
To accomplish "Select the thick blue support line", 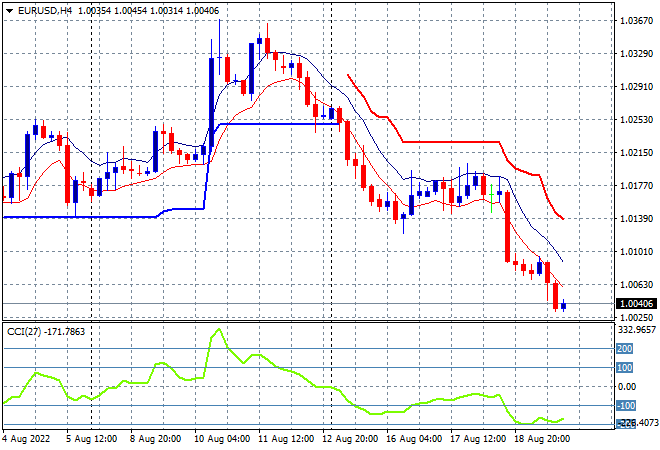I will point(278,124).
